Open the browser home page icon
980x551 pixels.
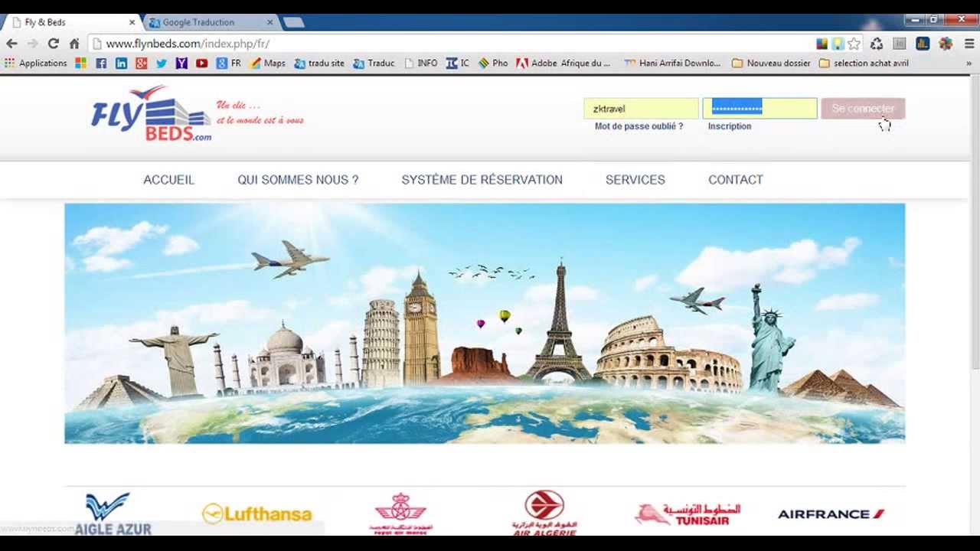73,44
